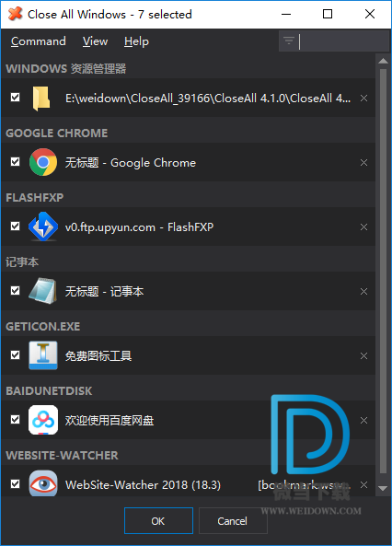Click the WebSite-Watcher 2018 (18.3) text
The image size is (392, 546).
pyautogui.click(x=143, y=484)
